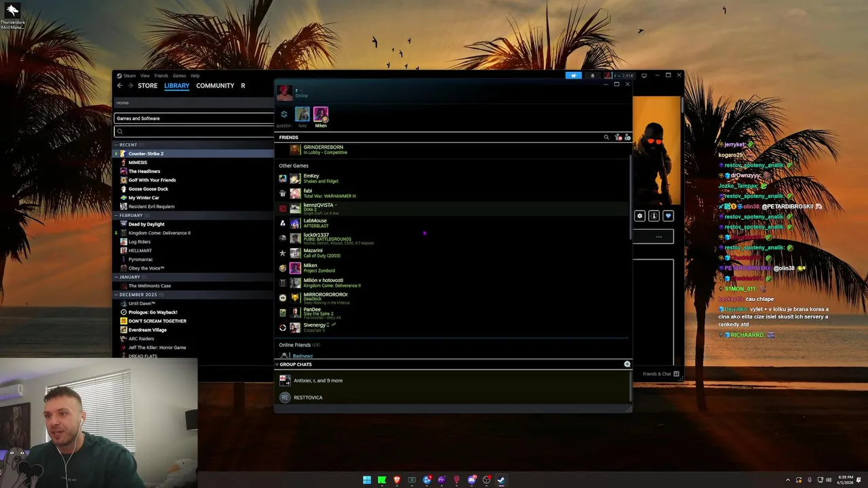Click the Online Friends section header
The image size is (868, 488).
299,345
